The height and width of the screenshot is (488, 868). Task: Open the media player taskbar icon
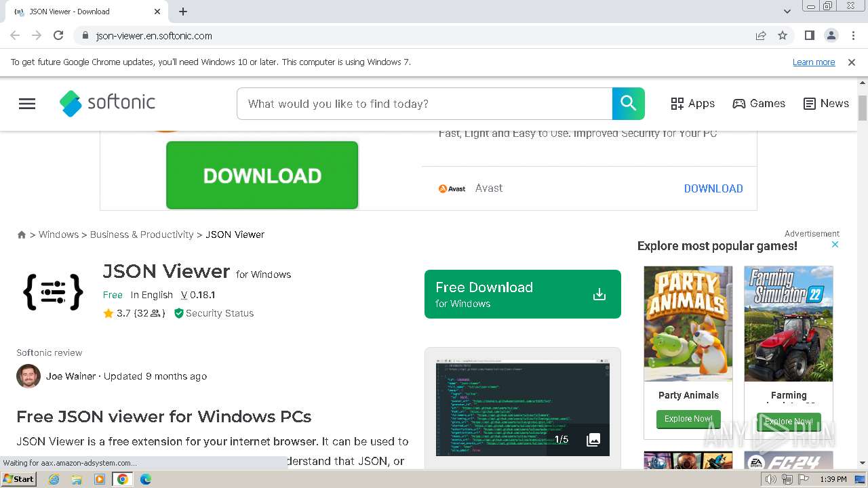click(100, 479)
